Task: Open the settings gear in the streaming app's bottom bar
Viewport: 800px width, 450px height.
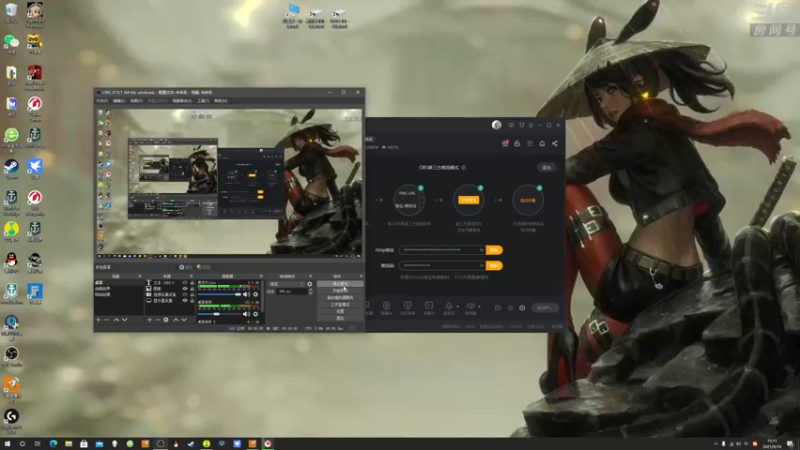Action: (522, 308)
